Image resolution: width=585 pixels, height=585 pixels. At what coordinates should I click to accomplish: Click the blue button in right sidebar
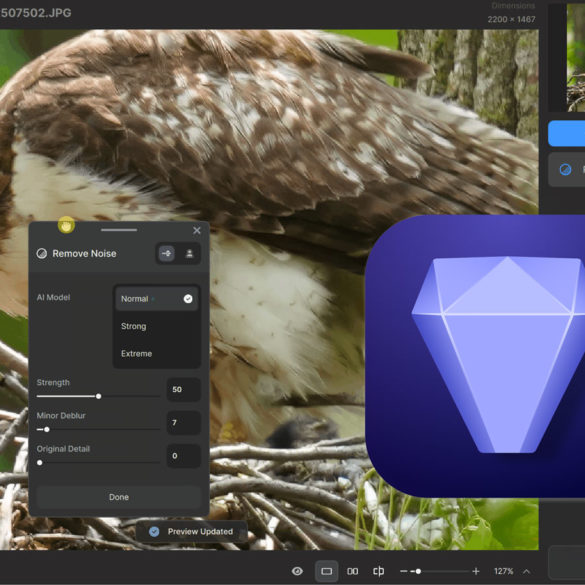point(566,133)
